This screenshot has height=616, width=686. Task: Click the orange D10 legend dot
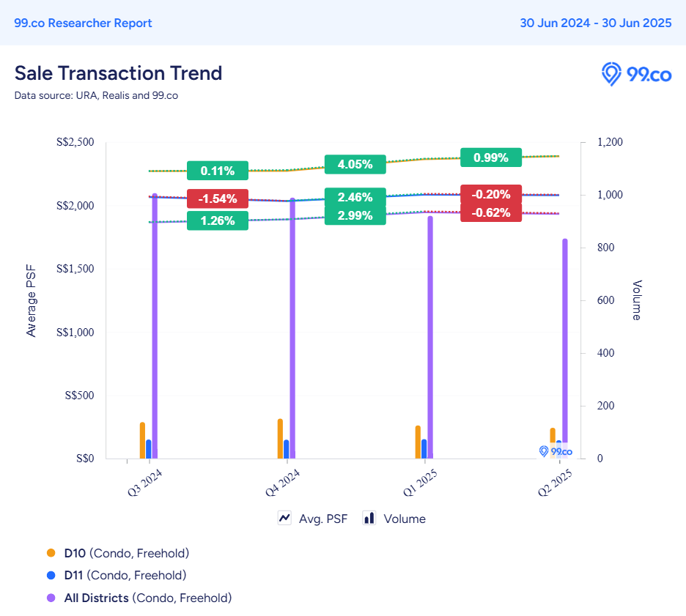coord(51,553)
